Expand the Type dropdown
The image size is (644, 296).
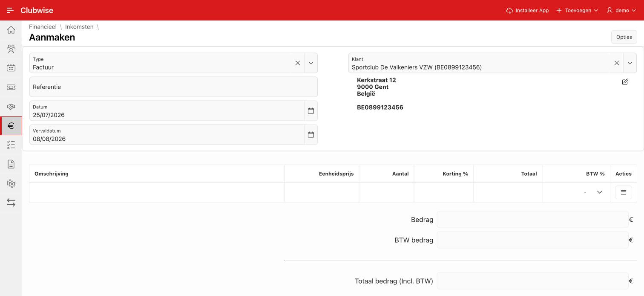click(x=311, y=63)
